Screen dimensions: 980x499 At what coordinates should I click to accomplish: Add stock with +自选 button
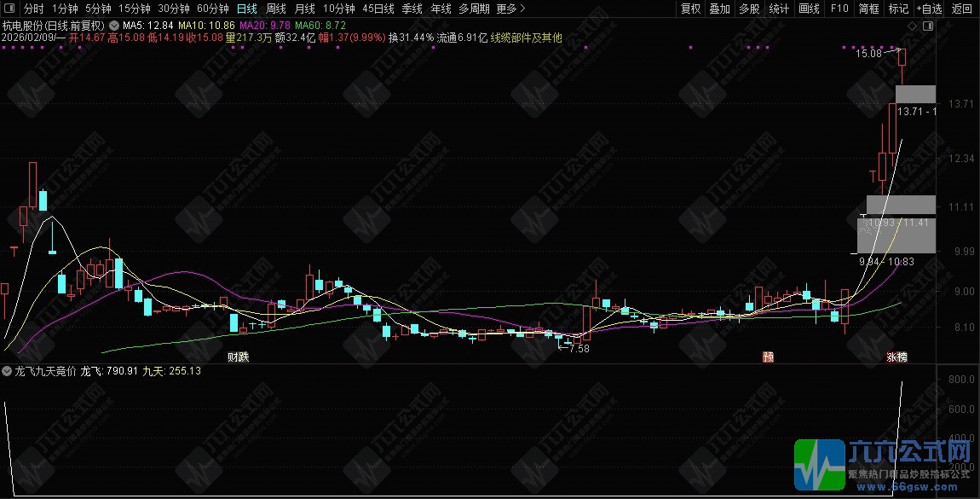[x=929, y=9]
